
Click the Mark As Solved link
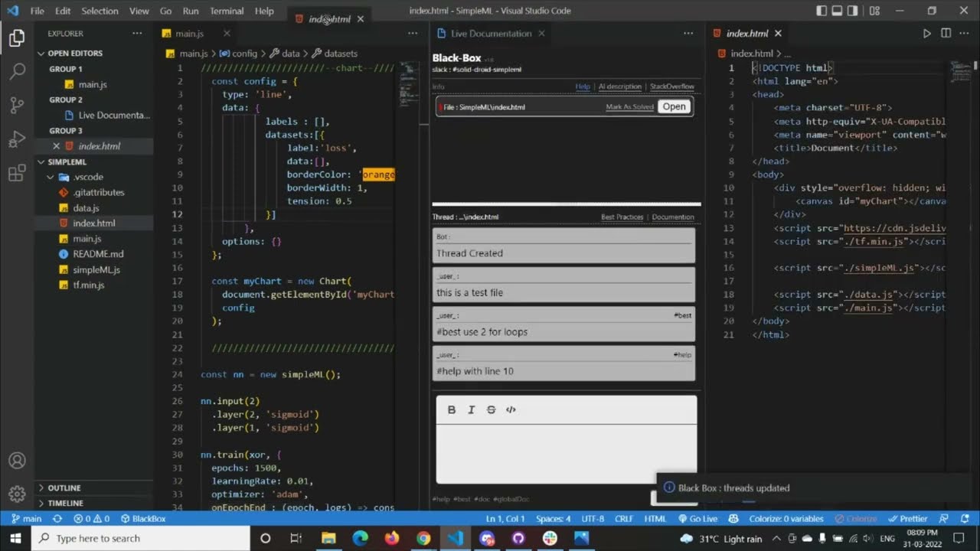(629, 107)
